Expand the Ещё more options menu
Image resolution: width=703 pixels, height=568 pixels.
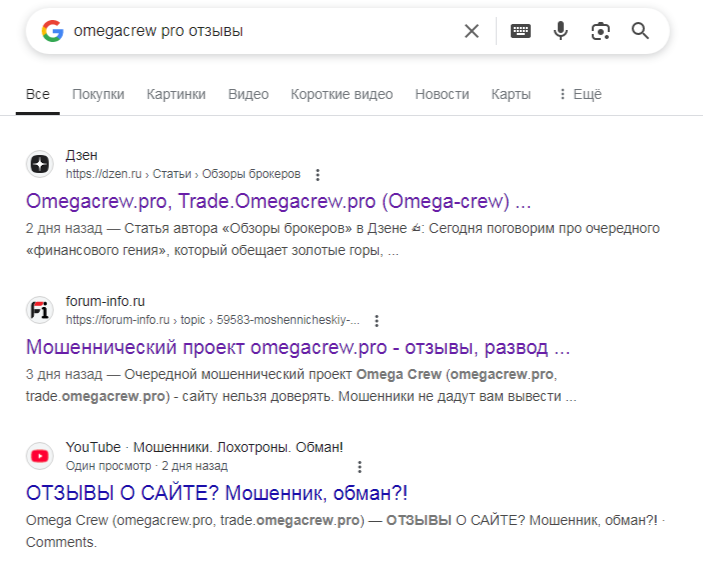tap(580, 94)
